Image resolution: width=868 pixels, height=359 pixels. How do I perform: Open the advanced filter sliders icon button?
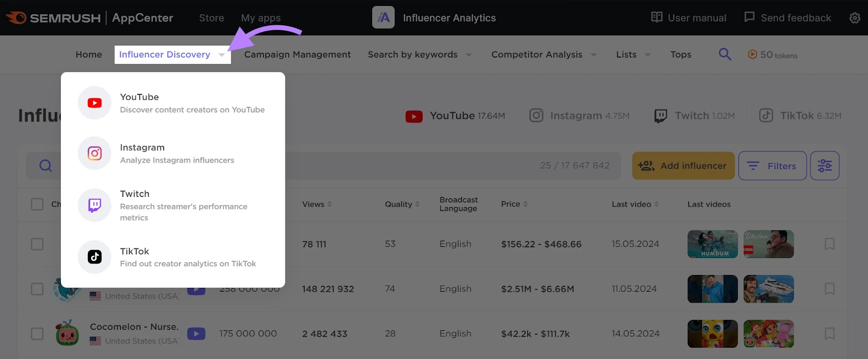825,166
